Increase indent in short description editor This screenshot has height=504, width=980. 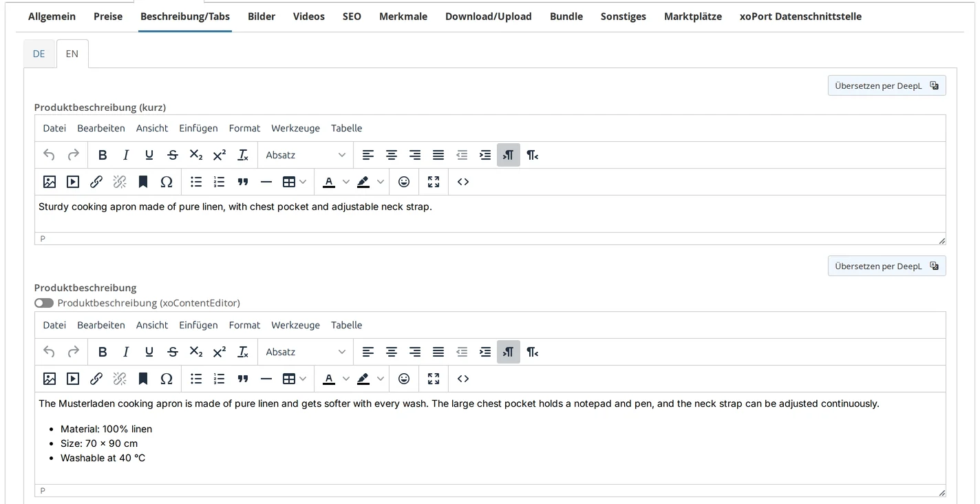[x=485, y=155]
